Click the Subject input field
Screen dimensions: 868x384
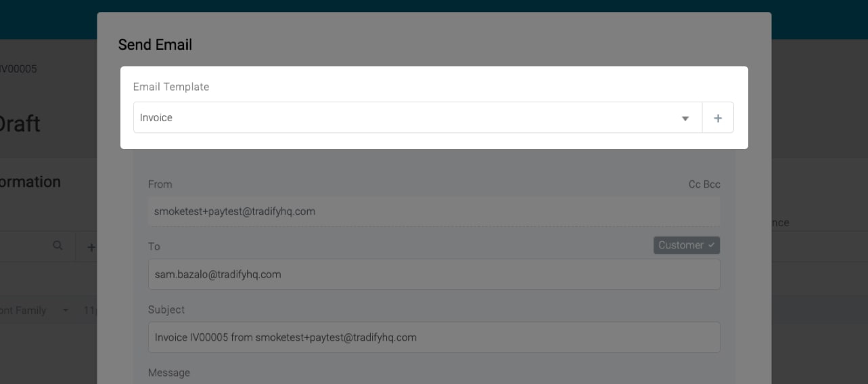[x=434, y=337]
